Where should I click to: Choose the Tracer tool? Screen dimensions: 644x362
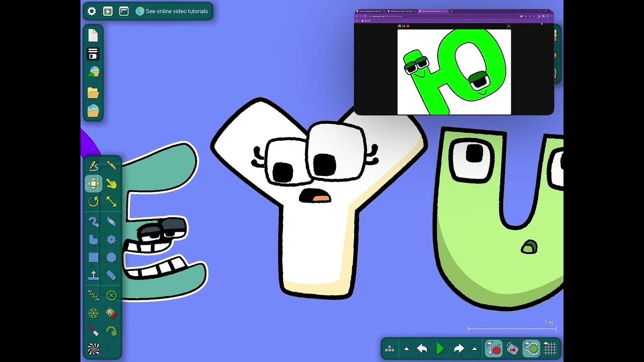click(x=111, y=331)
